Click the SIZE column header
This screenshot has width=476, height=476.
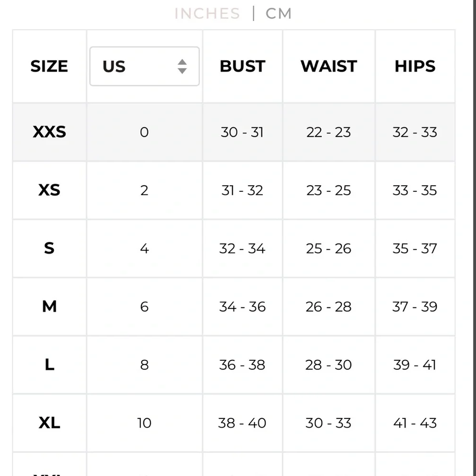[49, 66]
